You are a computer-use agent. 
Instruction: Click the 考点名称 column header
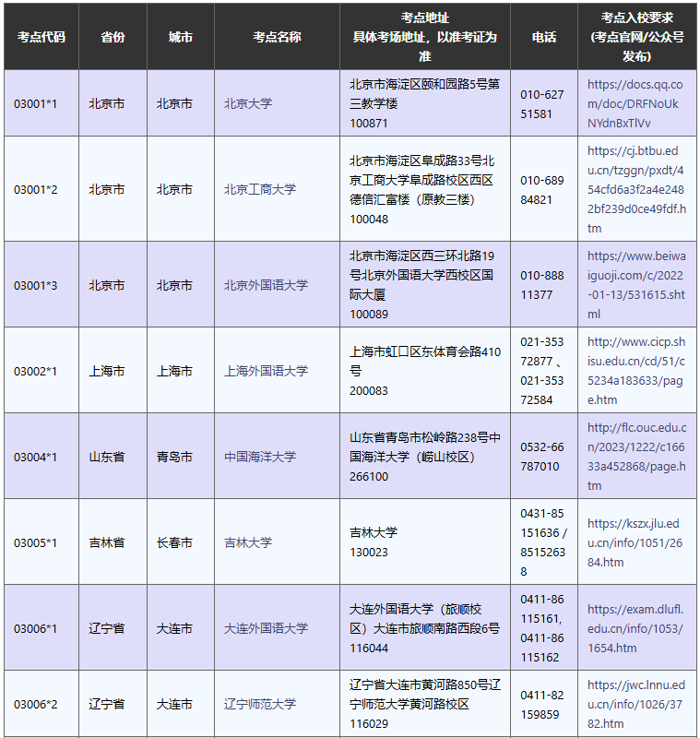pyautogui.click(x=277, y=37)
